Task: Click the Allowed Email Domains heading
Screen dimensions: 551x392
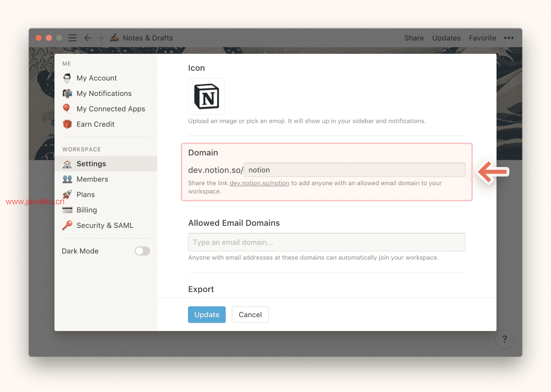Action: click(x=234, y=223)
